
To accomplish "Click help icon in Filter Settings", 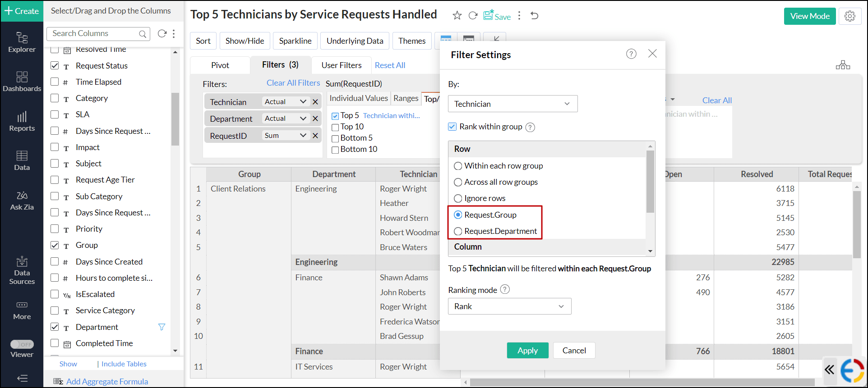I will tap(631, 54).
